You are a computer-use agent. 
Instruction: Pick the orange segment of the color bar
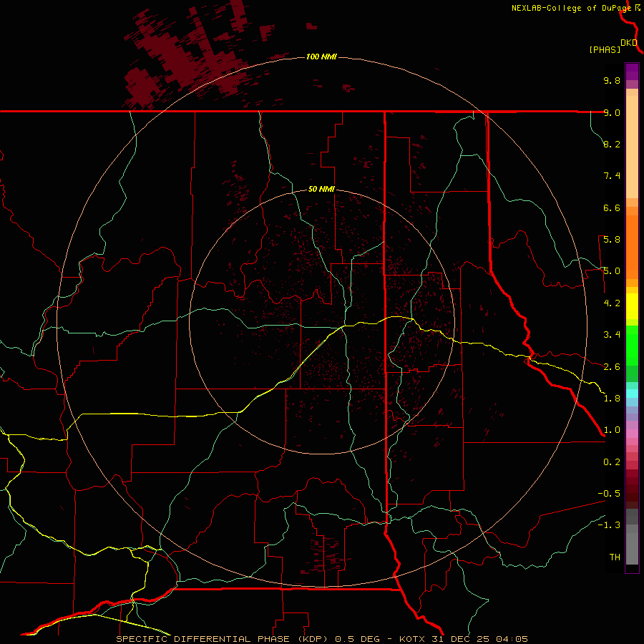[x=632, y=248]
